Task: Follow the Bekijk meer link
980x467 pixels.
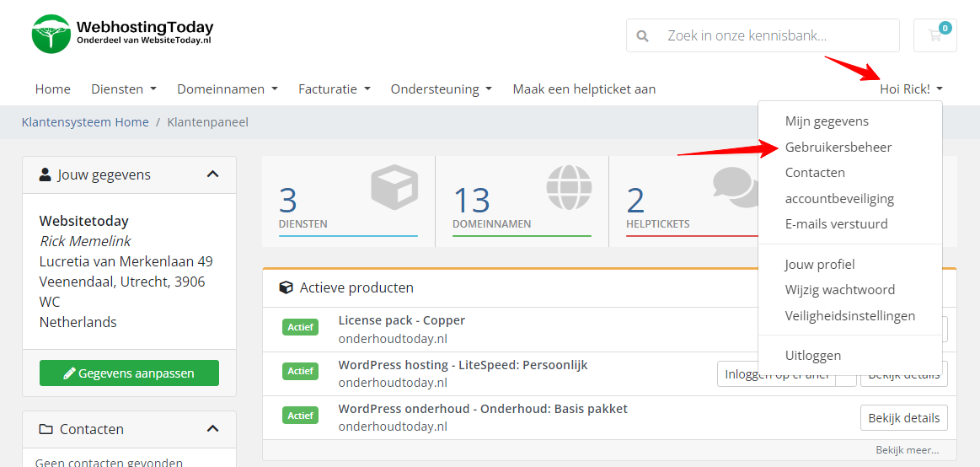Action: (906, 450)
